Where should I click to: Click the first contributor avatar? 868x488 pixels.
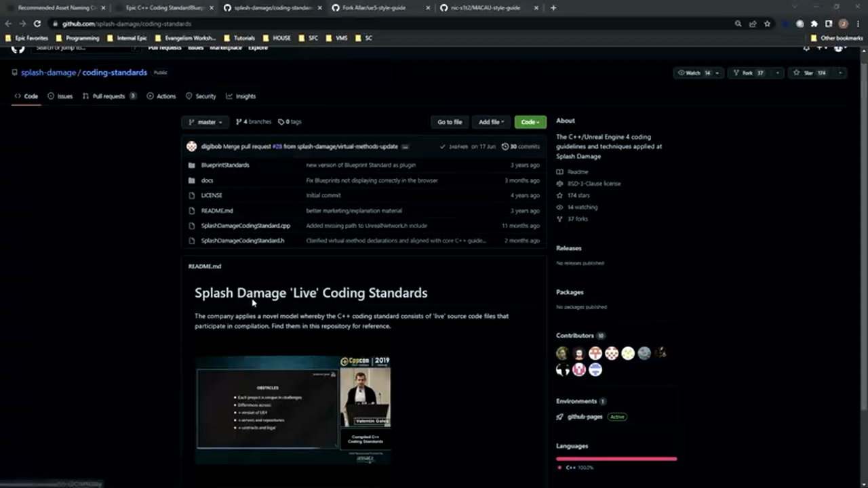click(562, 353)
